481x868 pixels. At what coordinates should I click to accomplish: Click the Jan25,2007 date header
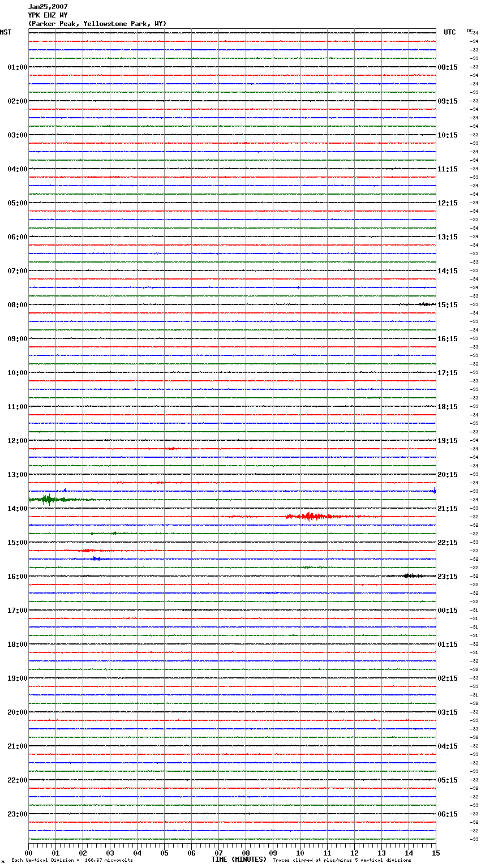(x=48, y=7)
